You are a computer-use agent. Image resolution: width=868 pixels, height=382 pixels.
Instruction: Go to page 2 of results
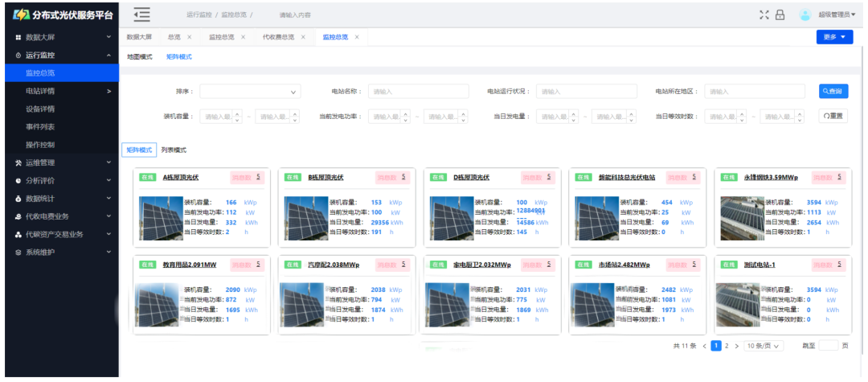(x=727, y=346)
